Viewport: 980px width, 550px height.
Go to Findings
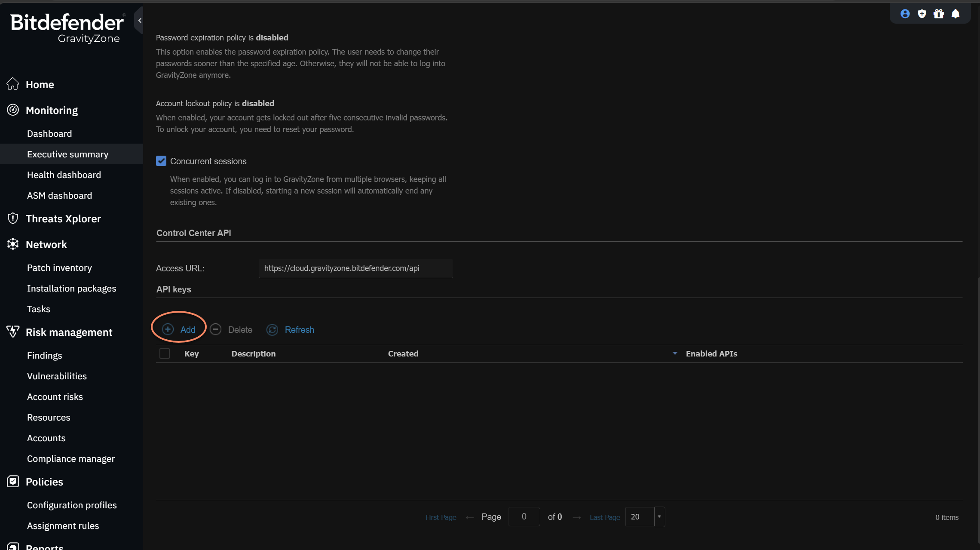click(44, 355)
